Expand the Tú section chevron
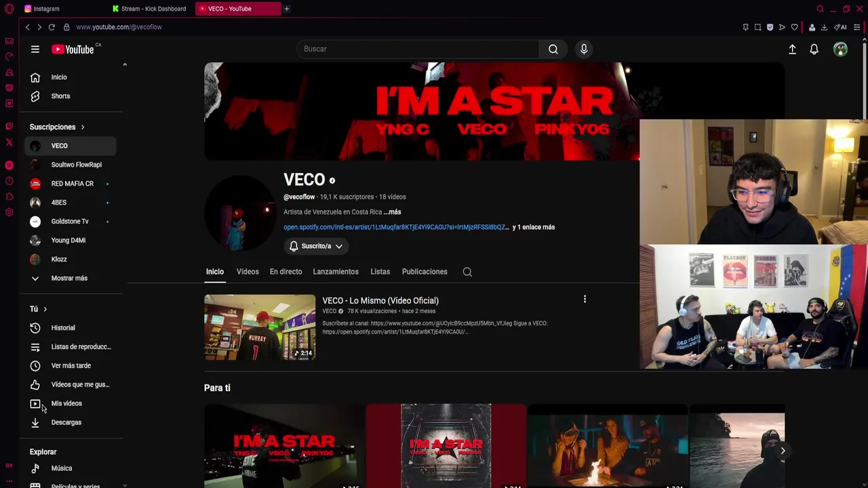 (45, 309)
